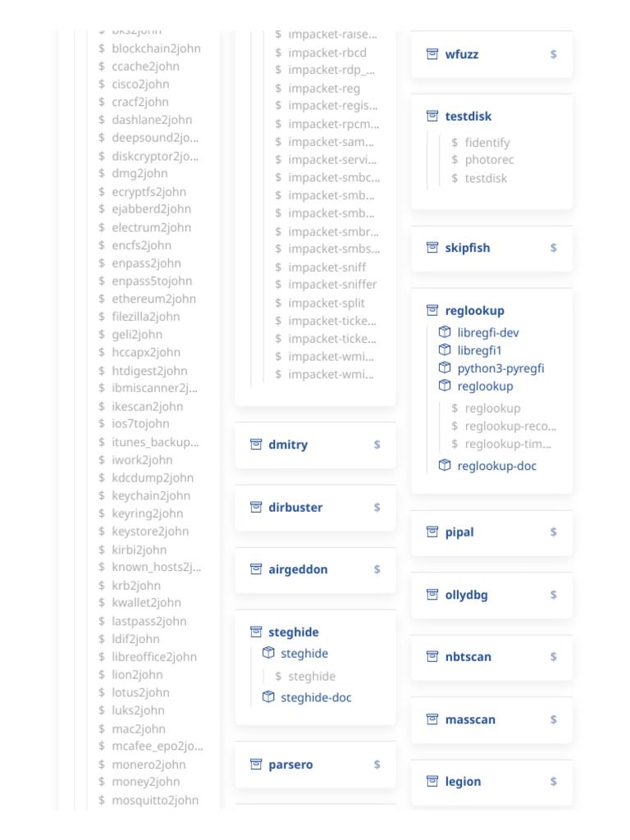Open the parsero tool page
Viewport: 630px width, 840px height.
point(290,765)
